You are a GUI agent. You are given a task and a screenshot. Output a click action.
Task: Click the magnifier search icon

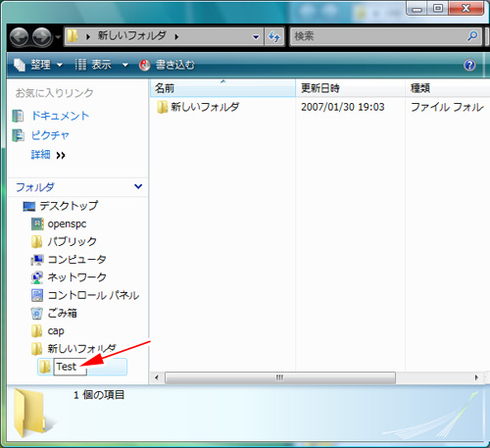tap(472, 36)
